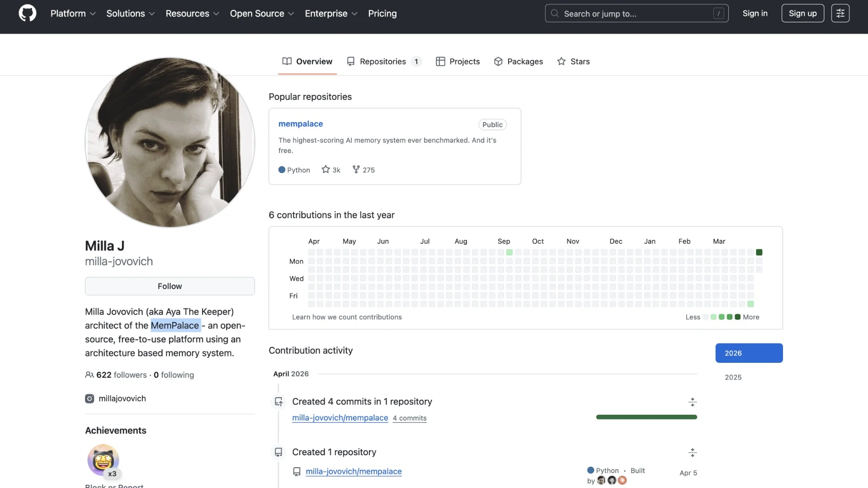Click the dark green contribution square
This screenshot has width=868, height=488.
(759, 252)
